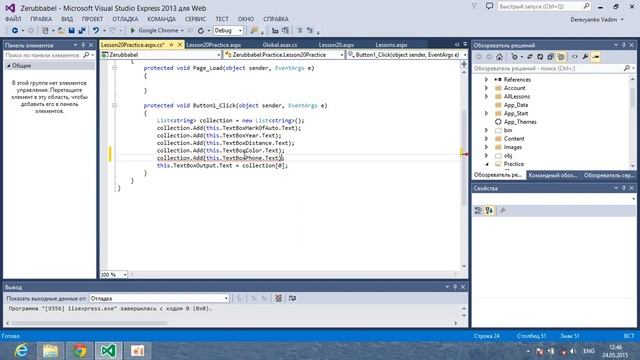
Task: Click the clear all output icon
Action: (278, 298)
